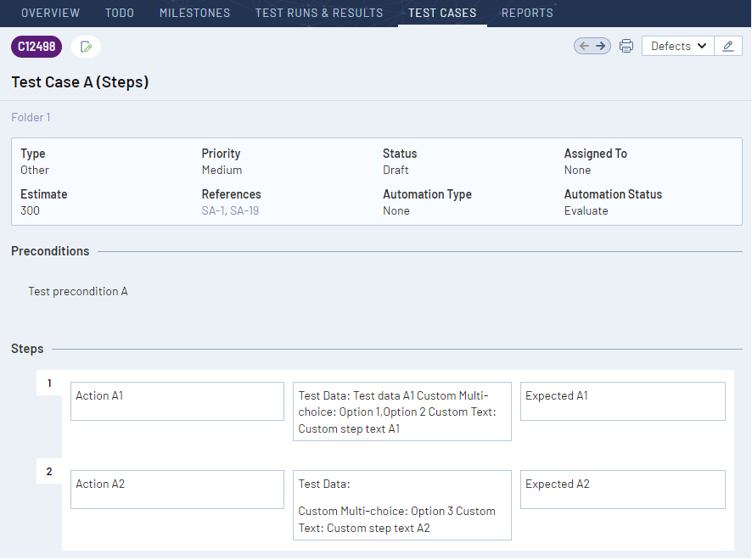Open the Todo tab
Image resolution: width=752 pixels, height=560 pixels.
coord(119,13)
